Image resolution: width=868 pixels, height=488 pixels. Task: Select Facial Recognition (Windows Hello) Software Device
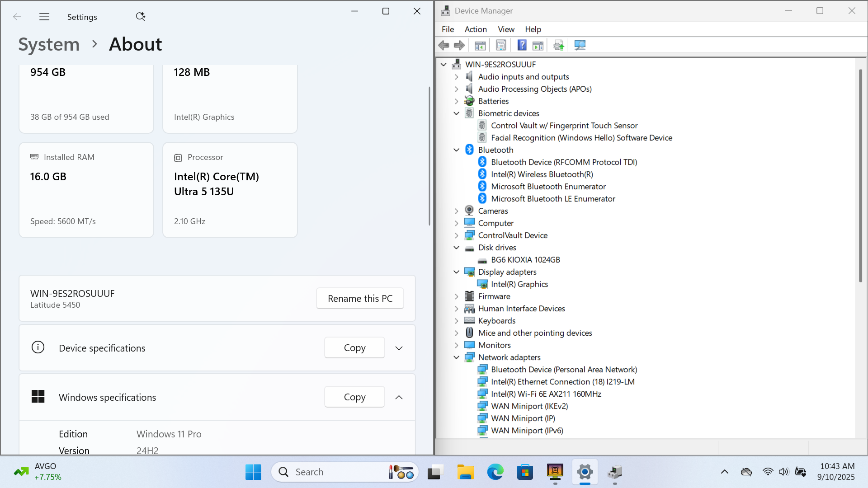click(x=581, y=138)
